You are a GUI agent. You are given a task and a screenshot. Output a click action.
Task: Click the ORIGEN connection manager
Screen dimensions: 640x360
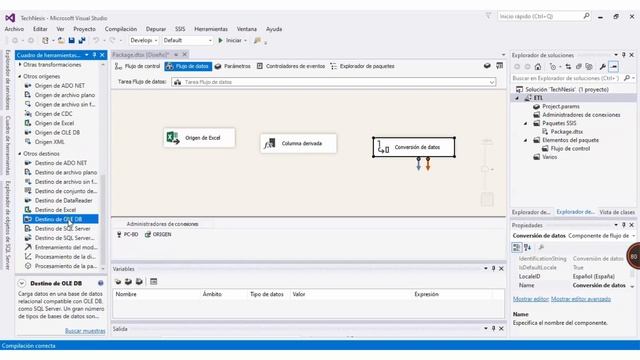tap(158, 235)
